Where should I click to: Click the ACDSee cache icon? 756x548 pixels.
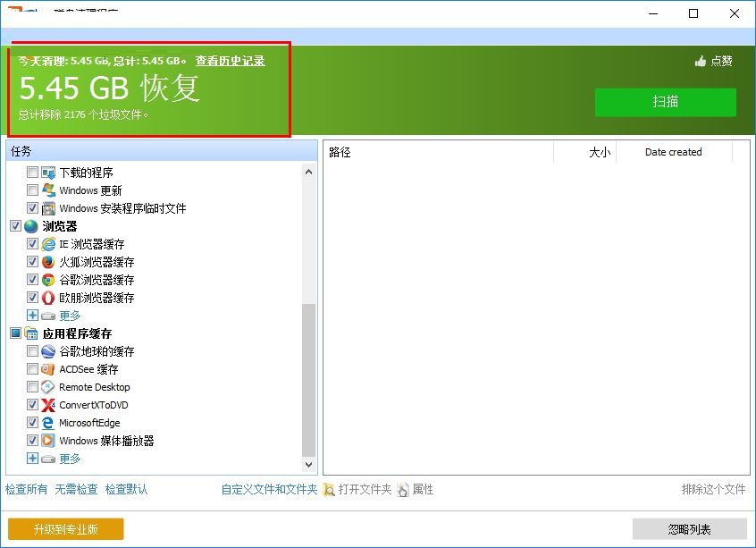tap(47, 369)
